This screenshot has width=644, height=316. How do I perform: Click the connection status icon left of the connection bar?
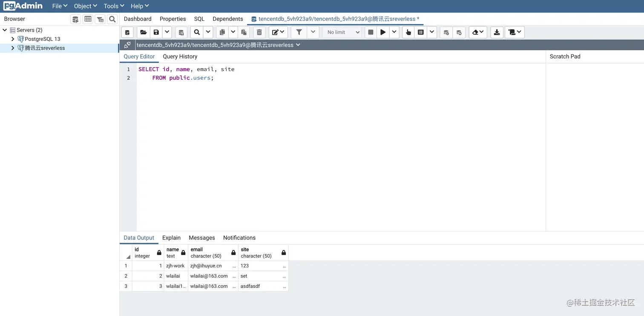click(x=127, y=45)
